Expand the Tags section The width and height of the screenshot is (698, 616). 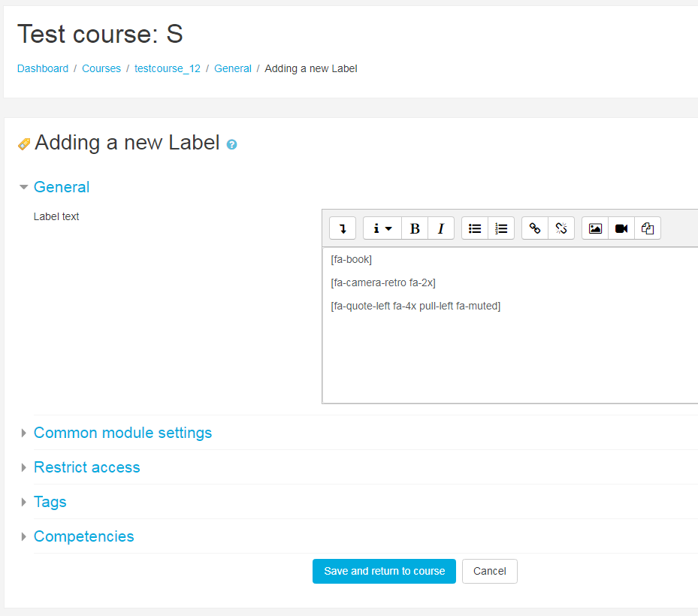[50, 502]
